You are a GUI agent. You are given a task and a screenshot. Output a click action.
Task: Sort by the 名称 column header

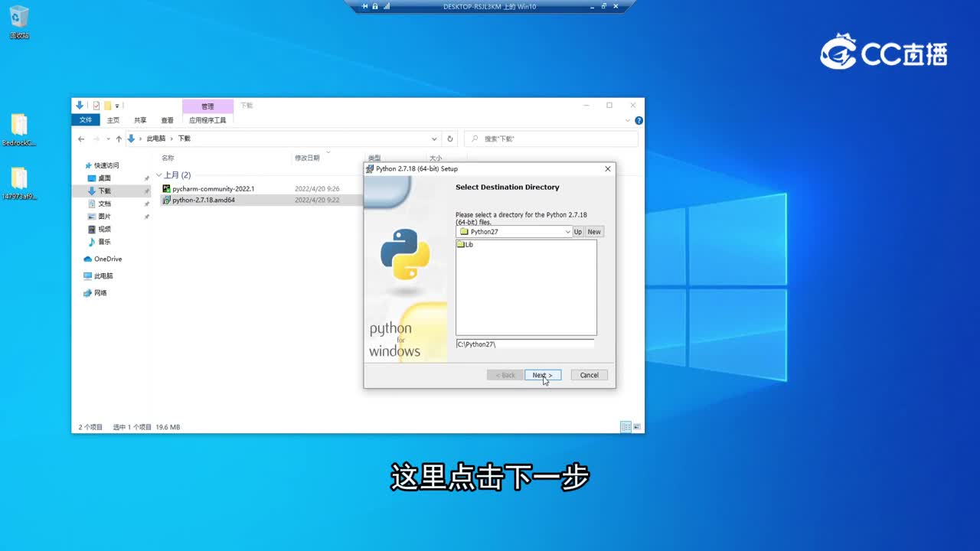tap(168, 158)
